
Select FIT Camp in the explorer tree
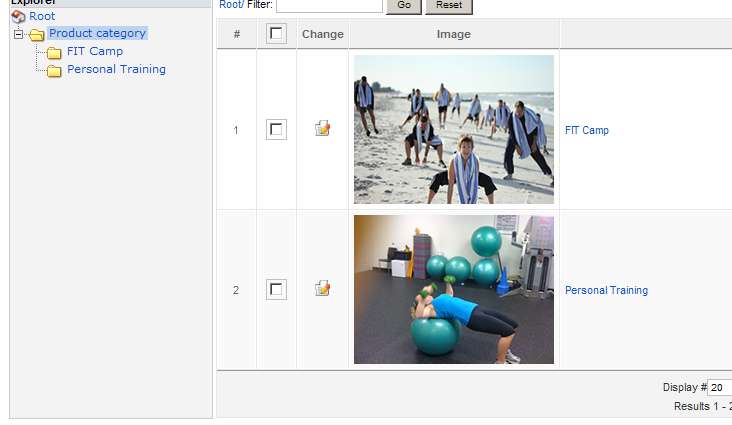(95, 51)
